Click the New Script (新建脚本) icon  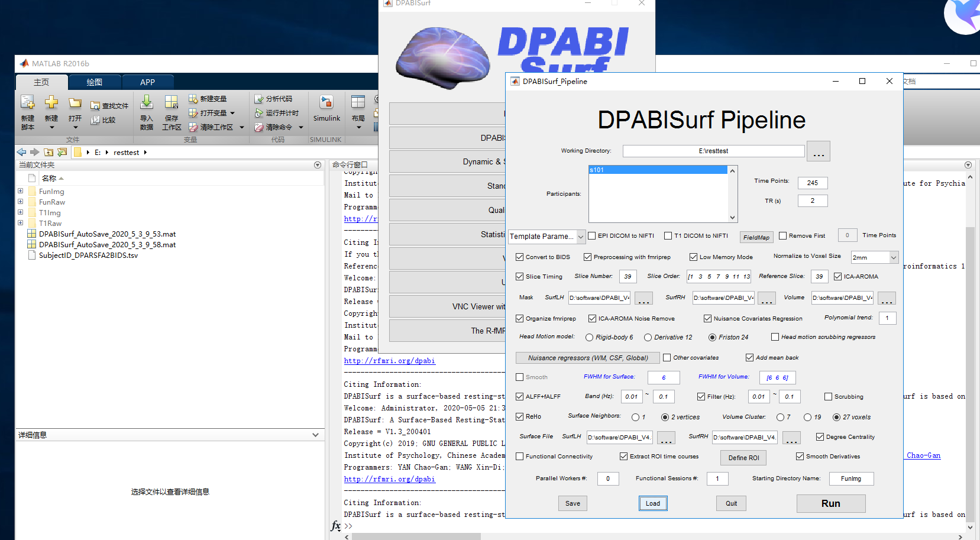(28, 102)
